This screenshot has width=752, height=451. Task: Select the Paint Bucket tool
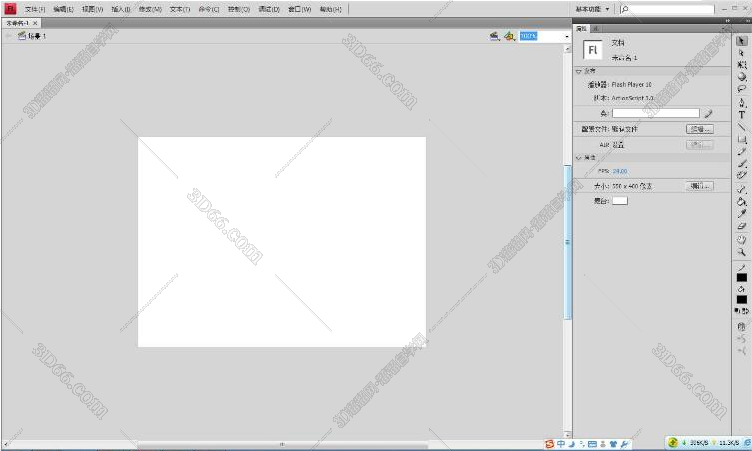pos(741,202)
